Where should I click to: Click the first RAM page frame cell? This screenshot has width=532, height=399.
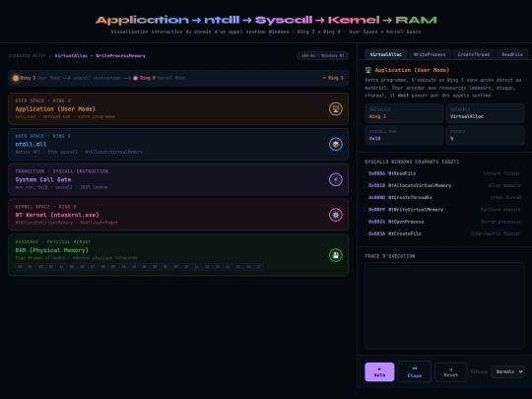20,267
